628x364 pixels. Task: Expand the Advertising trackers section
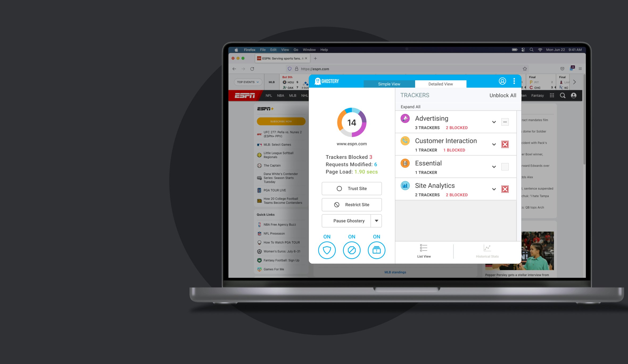click(494, 122)
